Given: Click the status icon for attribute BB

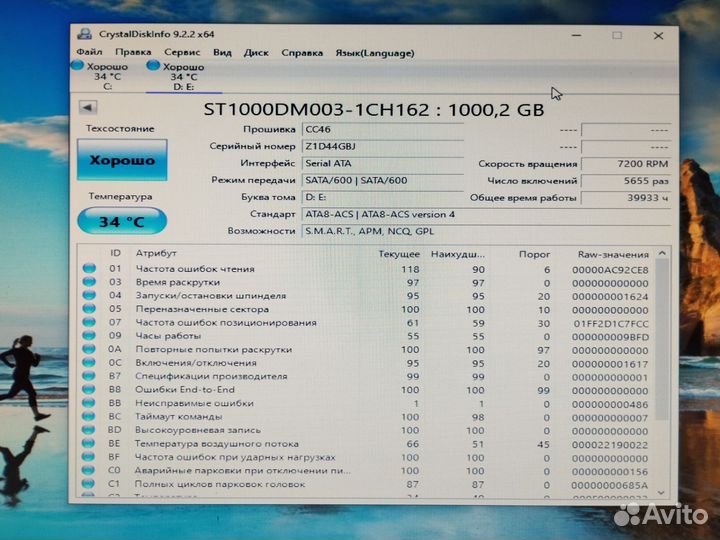Looking at the screenshot, I should click(x=89, y=403).
